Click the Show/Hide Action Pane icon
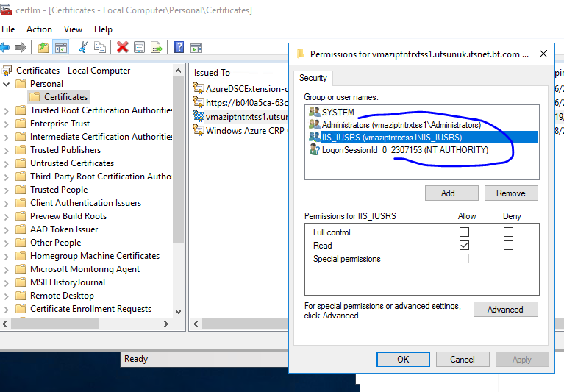Viewport: 564px width, 392px height. pos(196,48)
